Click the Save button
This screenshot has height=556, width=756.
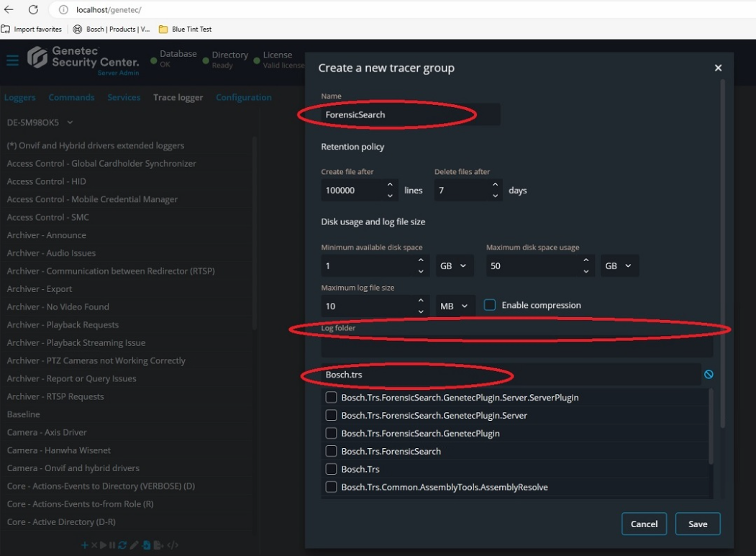[698, 524]
